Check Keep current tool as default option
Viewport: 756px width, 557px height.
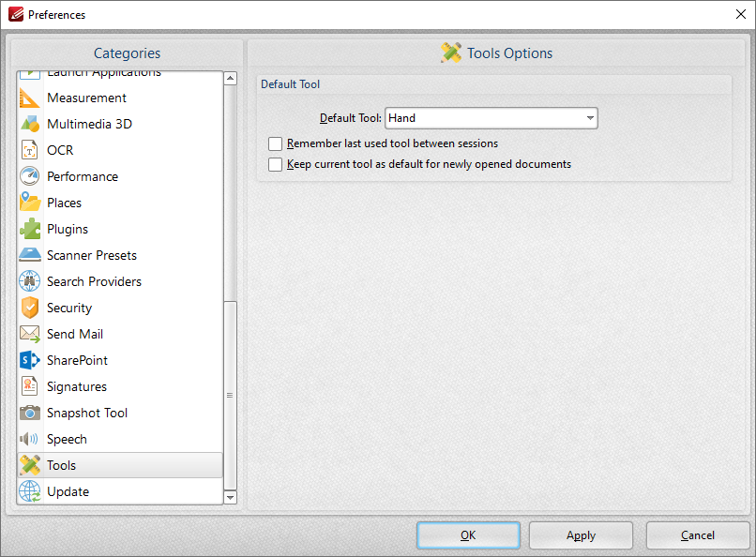pos(276,164)
